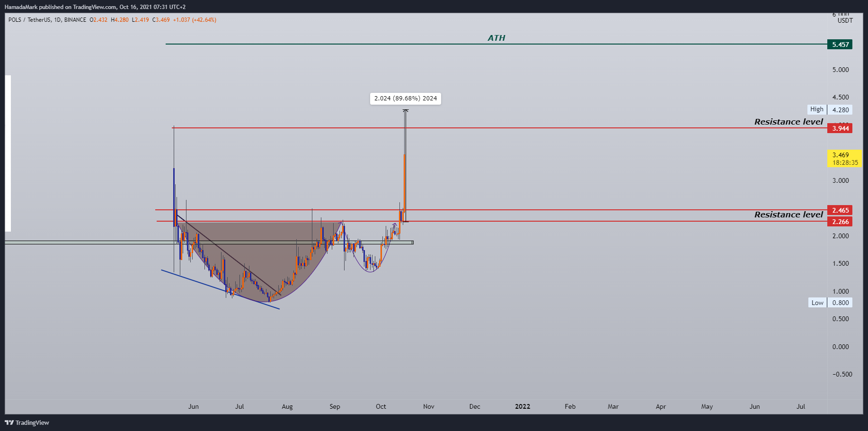
Task: Click the Jul label near the axis end
Action: (801, 406)
